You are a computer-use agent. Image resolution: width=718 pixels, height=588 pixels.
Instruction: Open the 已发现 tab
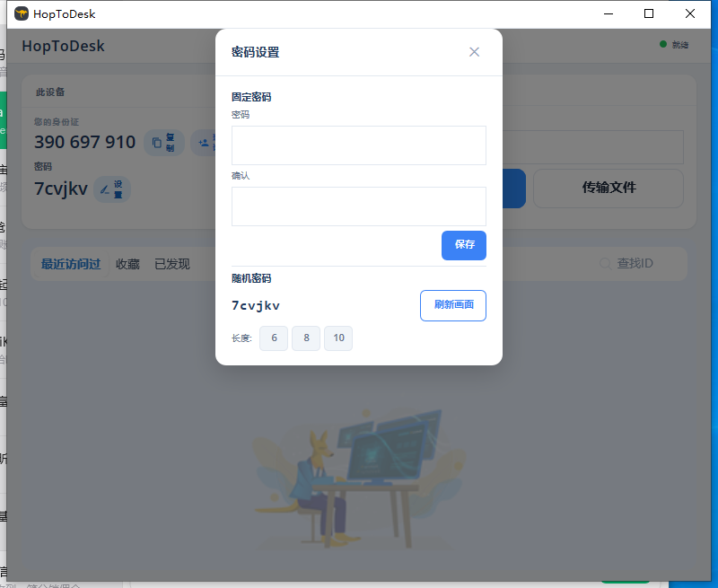click(171, 264)
